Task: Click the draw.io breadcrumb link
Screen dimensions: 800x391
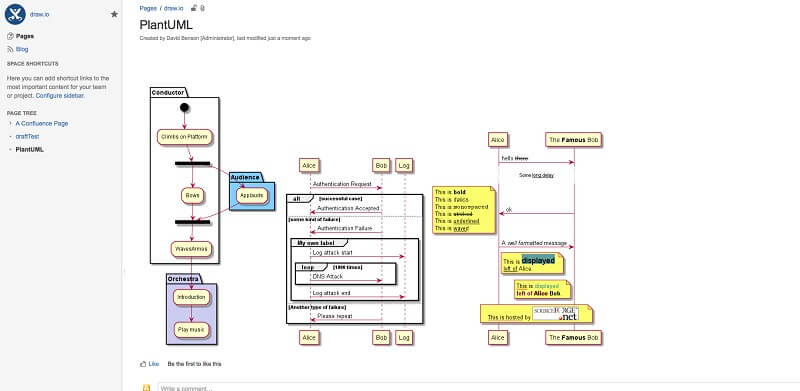Action: 173,8
